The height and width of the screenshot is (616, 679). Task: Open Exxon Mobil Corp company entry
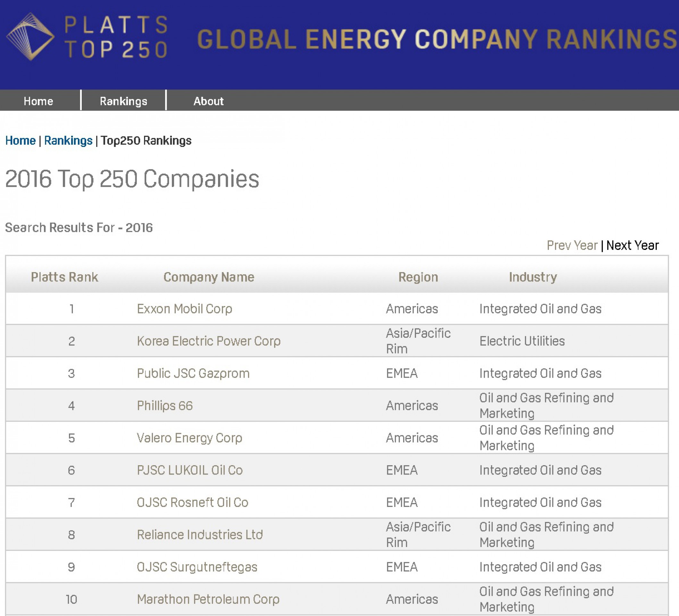[184, 309]
